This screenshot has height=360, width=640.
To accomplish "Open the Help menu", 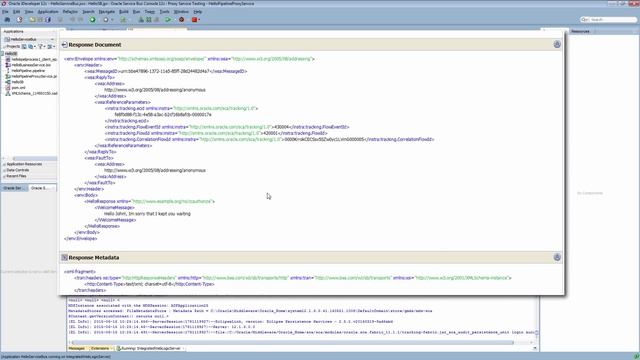I will click(198, 12).
